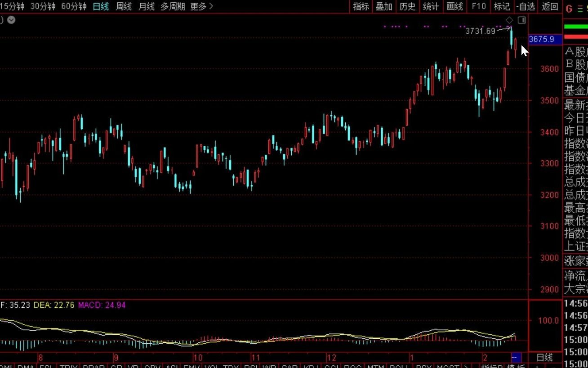Select the VOL indicator tab

point(211,366)
